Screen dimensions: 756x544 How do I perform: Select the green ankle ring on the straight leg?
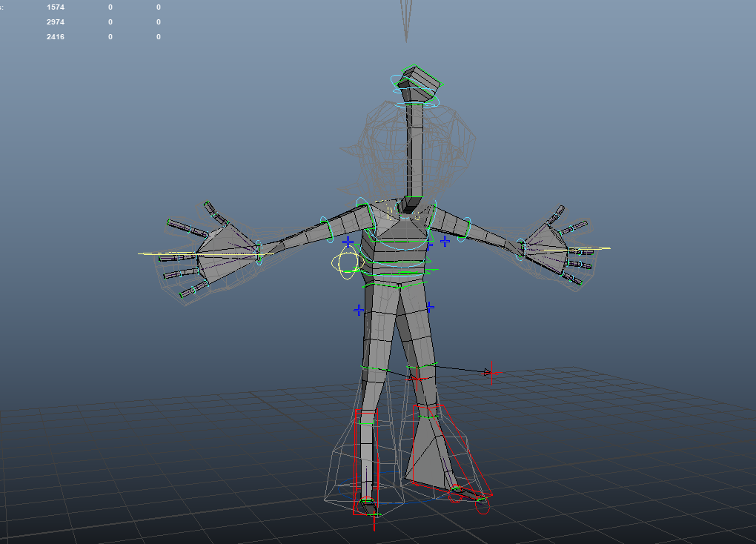tap(367, 422)
